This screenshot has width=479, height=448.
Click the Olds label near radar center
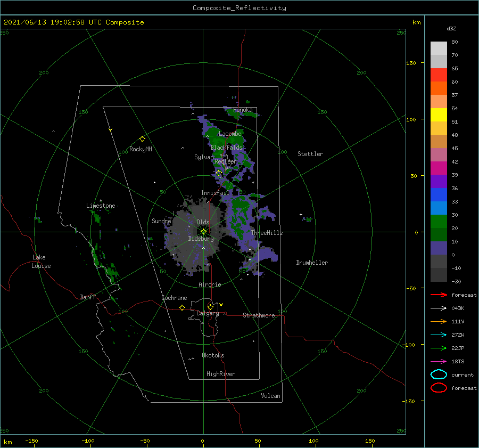(x=203, y=222)
